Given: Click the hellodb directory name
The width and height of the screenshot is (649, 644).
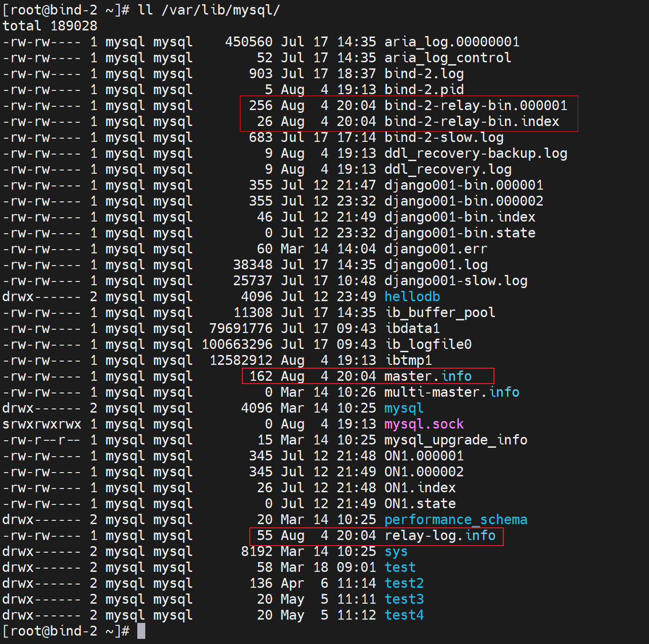Looking at the screenshot, I should point(412,297).
